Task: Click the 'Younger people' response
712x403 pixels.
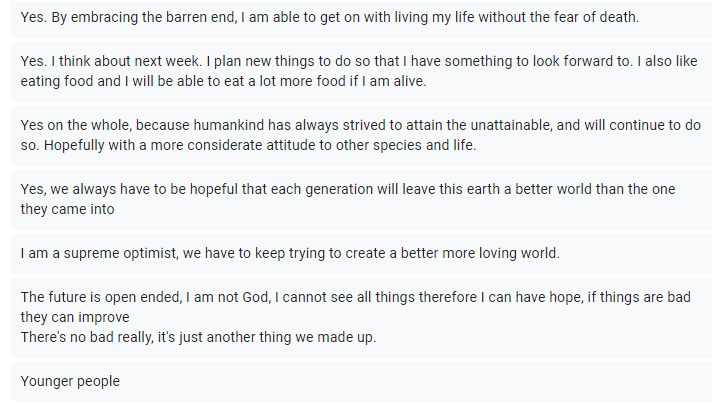Action: click(x=70, y=381)
